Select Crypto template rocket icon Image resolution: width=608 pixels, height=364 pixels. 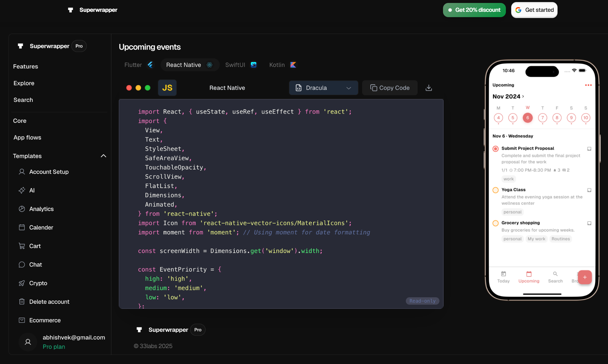(x=22, y=283)
